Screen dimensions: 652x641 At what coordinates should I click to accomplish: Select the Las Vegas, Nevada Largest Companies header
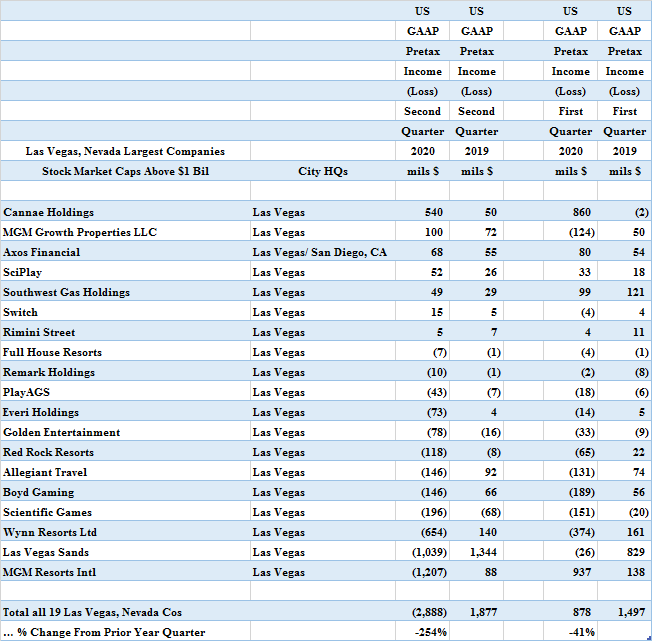125,151
